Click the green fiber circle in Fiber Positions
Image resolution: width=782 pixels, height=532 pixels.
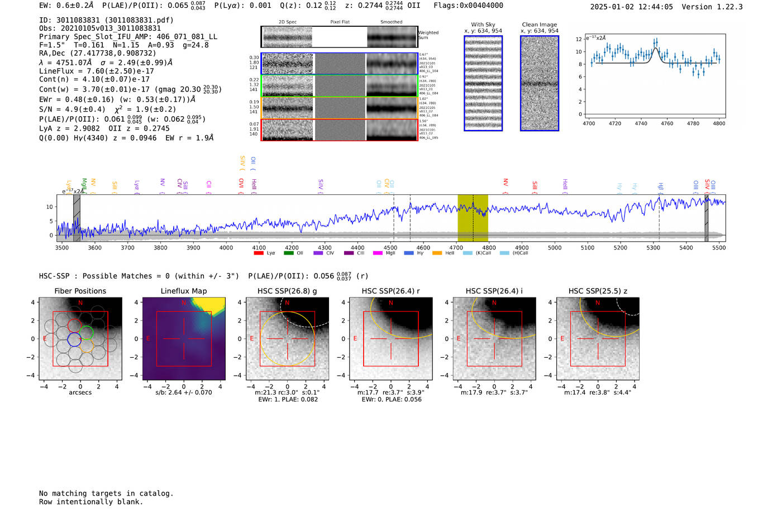point(86,333)
